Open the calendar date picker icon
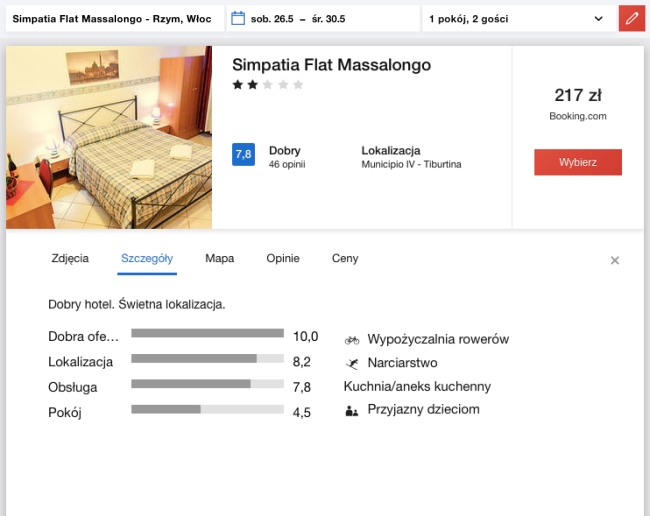The height and width of the screenshot is (516, 650). [x=238, y=19]
